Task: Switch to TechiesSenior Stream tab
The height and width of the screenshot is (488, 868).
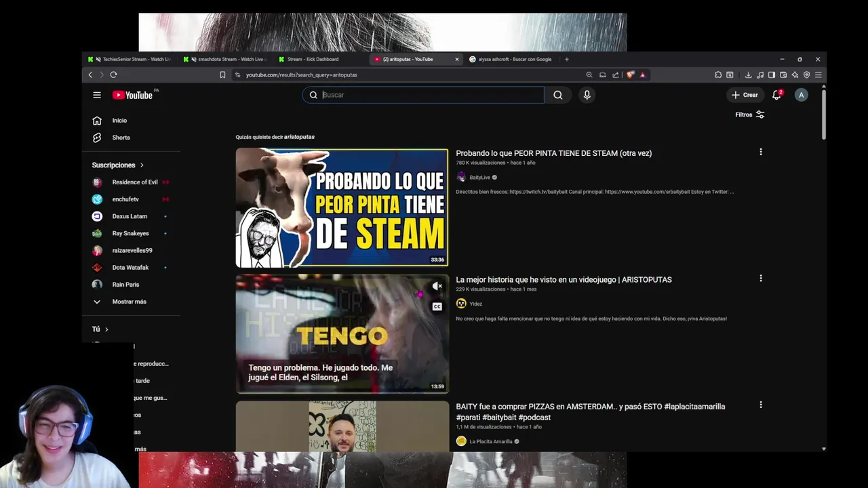Action: [130, 59]
